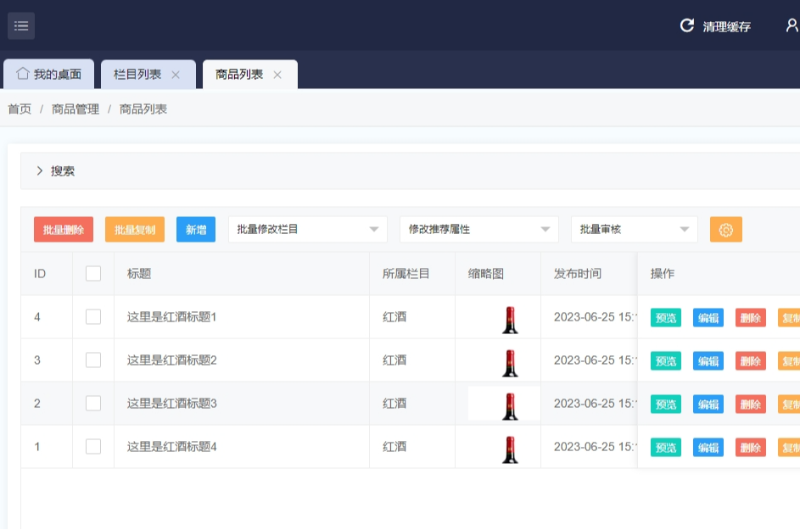Open the 批量审核 dropdown
The width and height of the screenshot is (800, 530).
633,229
